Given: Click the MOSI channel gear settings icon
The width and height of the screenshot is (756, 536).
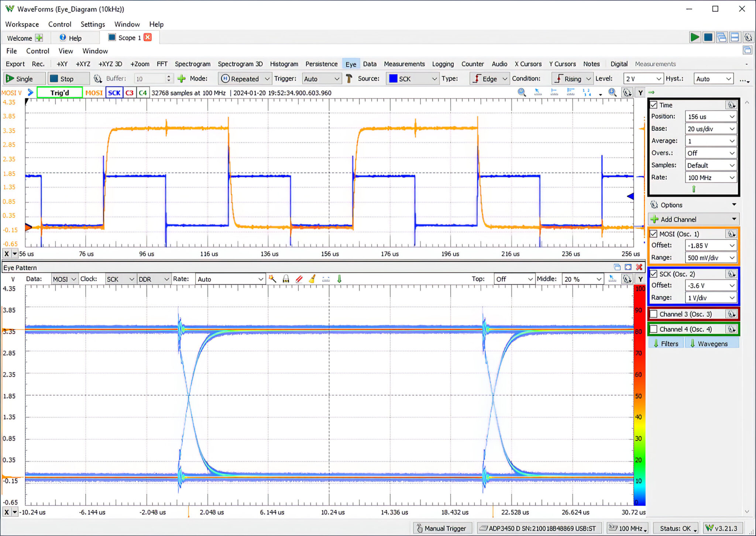Looking at the screenshot, I should tap(731, 234).
